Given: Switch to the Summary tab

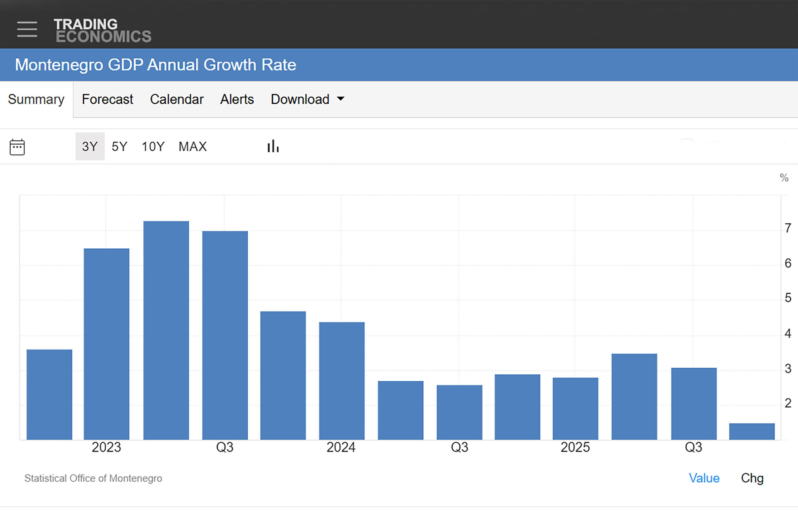Looking at the screenshot, I should click(36, 99).
